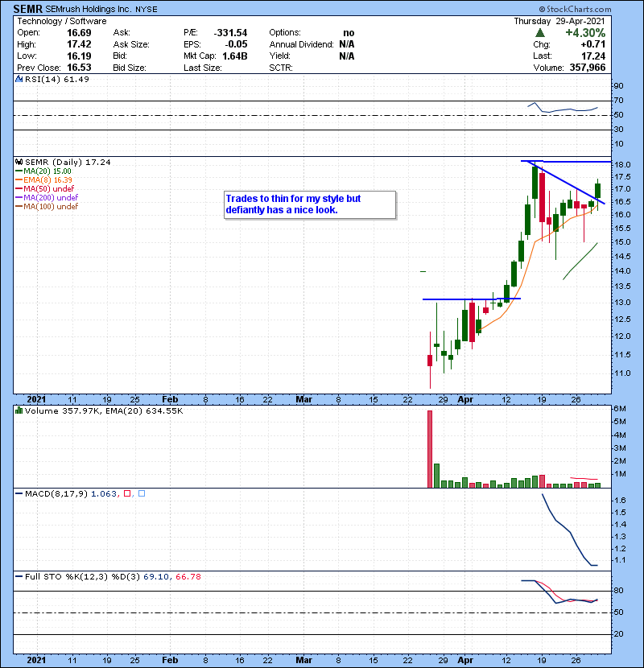Image resolution: width=644 pixels, height=668 pixels.
Task: Click the candlestick icon beside SEMR (Daily)
Action: pyautogui.click(x=19, y=162)
